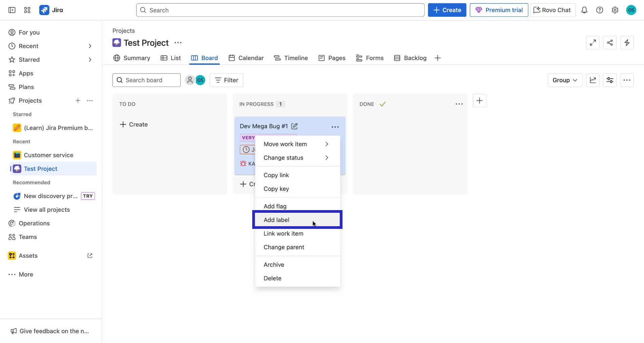644x343 pixels.
Task: Open the Group by dropdown
Action: (x=565, y=80)
